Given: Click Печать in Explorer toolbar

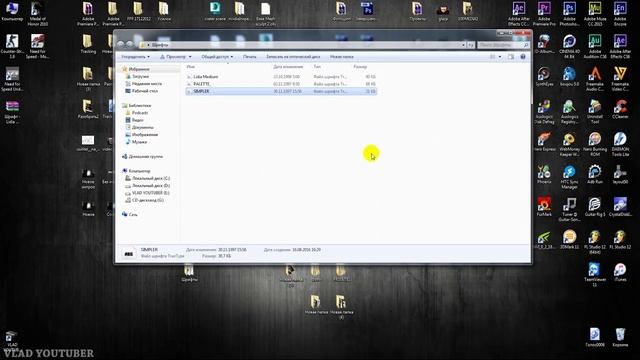Looking at the screenshot, I should pos(250,57).
